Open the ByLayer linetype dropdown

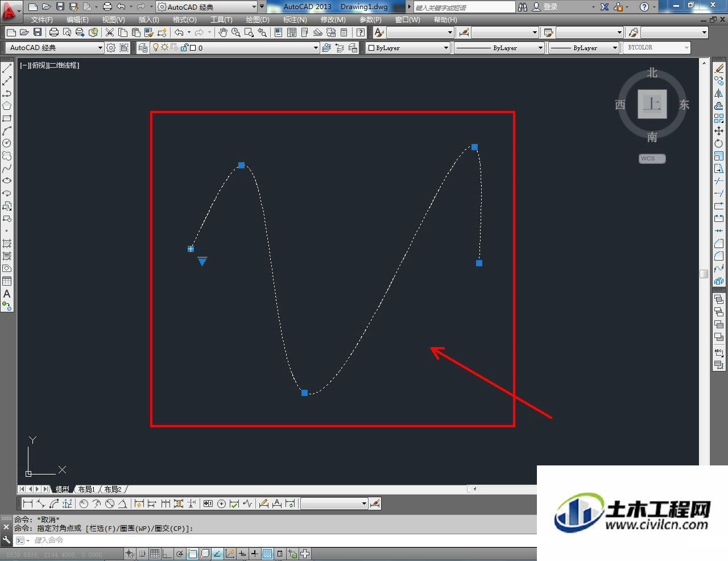pos(499,48)
